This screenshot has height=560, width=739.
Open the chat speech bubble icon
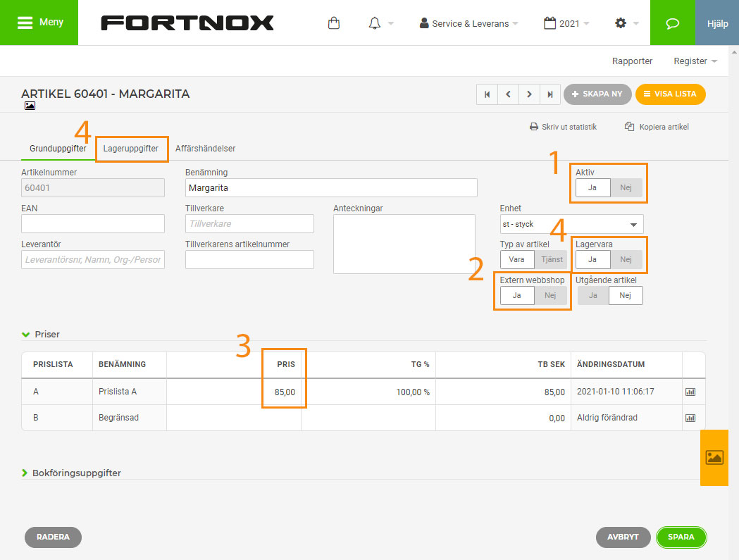[673, 23]
